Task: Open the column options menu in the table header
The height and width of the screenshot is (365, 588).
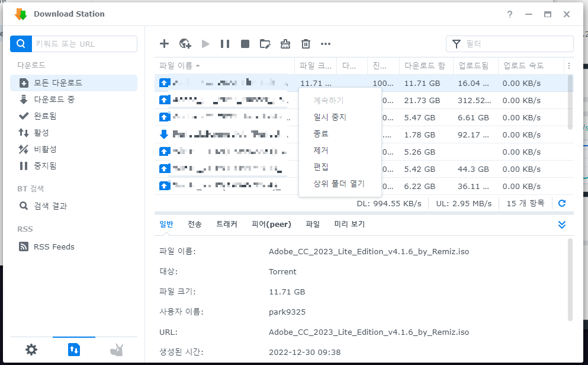Action: pyautogui.click(x=569, y=66)
